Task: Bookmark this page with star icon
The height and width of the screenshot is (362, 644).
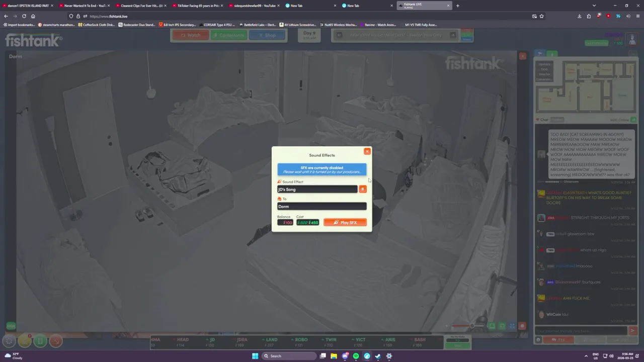Action: (x=541, y=16)
